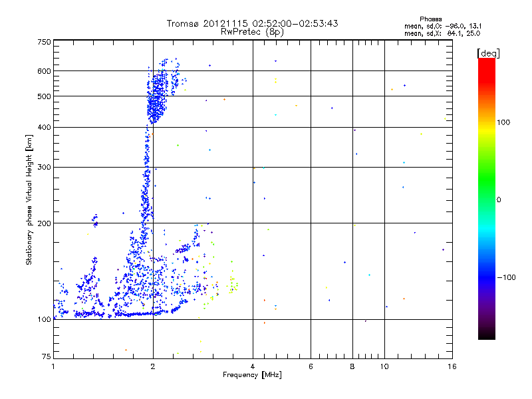Click the plot title 'Tromsø 20121115 02:52:00-02:53:43'
Viewport: 532px width, 399px height.
pos(252,23)
